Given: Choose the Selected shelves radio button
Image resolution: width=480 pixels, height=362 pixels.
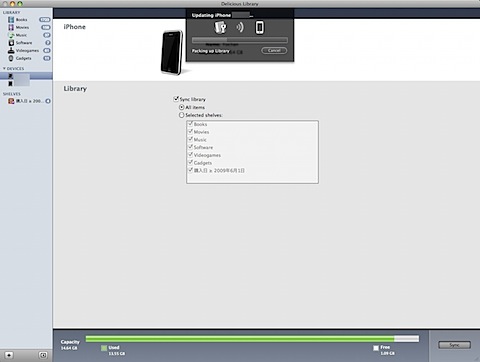Looking at the screenshot, I should point(182,115).
